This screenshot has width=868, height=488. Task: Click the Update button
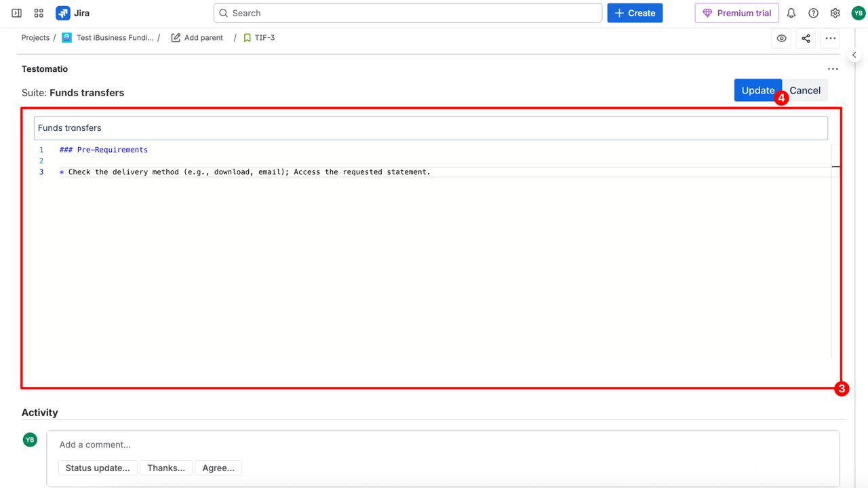(x=757, y=90)
